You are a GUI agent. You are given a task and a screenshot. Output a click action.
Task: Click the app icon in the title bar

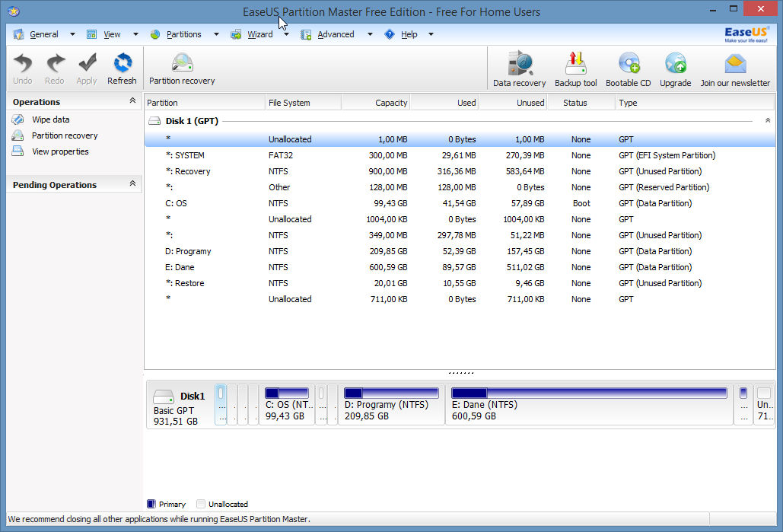(x=14, y=11)
